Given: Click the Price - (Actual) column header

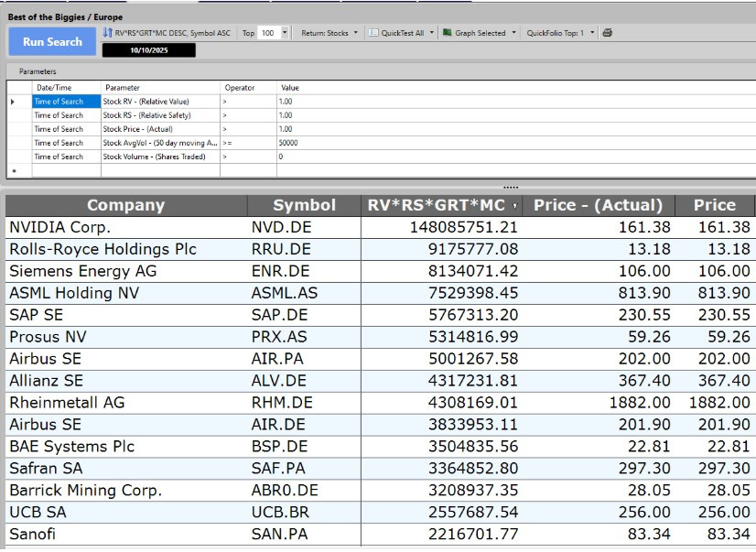Looking at the screenshot, I should tap(598, 205).
